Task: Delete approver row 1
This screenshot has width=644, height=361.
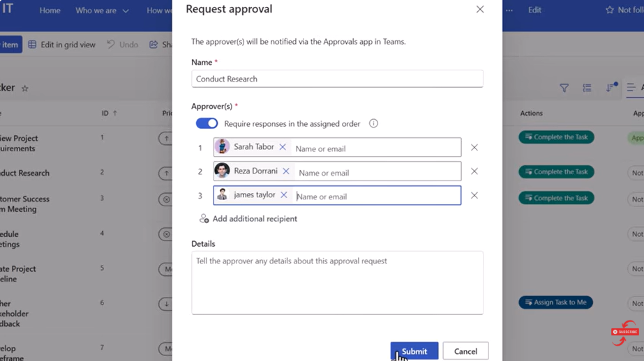Action: pos(474,147)
